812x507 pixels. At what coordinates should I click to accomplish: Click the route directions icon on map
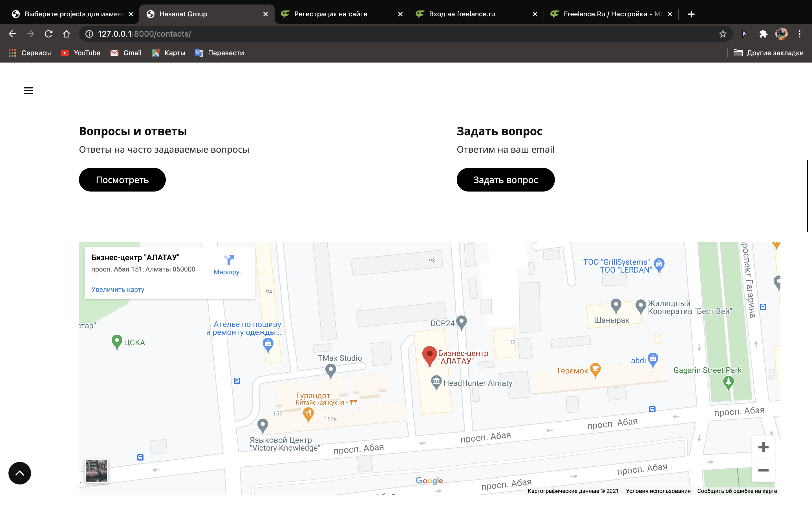pos(229,260)
